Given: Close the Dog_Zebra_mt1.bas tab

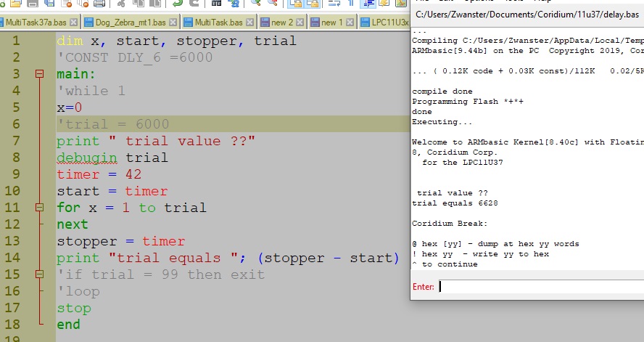Looking at the screenshot, I should click(171, 23).
